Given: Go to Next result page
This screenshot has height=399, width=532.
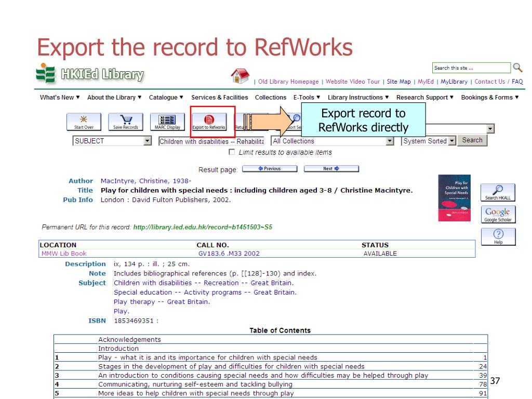Looking at the screenshot, I should coord(331,169).
